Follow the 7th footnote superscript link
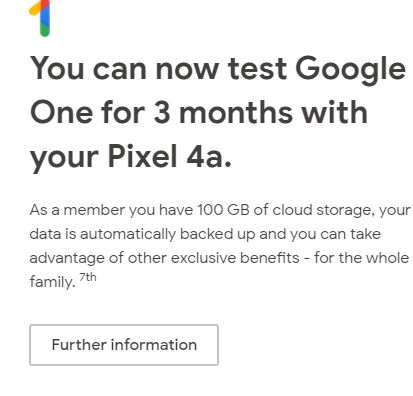 pos(88,277)
